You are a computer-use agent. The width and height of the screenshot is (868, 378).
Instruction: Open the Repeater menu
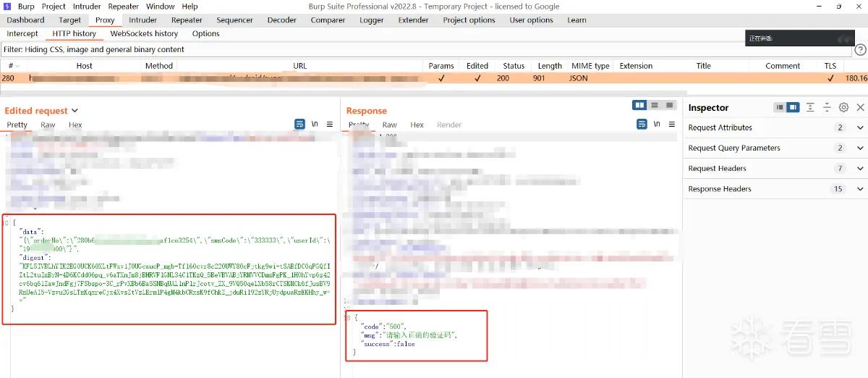[124, 7]
